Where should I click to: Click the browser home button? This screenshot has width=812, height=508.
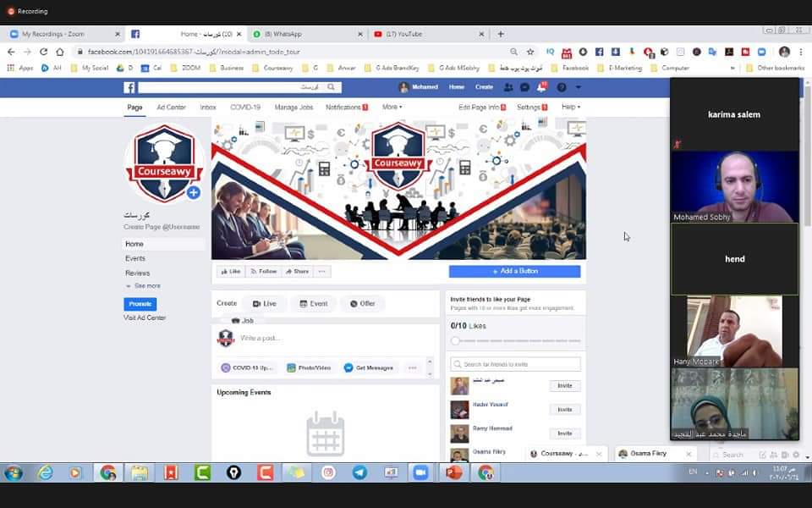pyautogui.click(x=60, y=52)
